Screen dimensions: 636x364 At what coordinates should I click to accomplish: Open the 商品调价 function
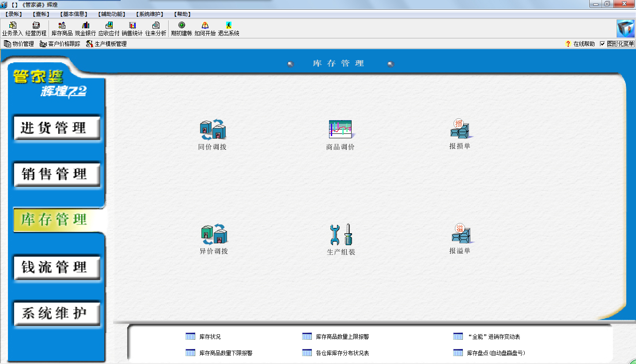pyautogui.click(x=340, y=133)
